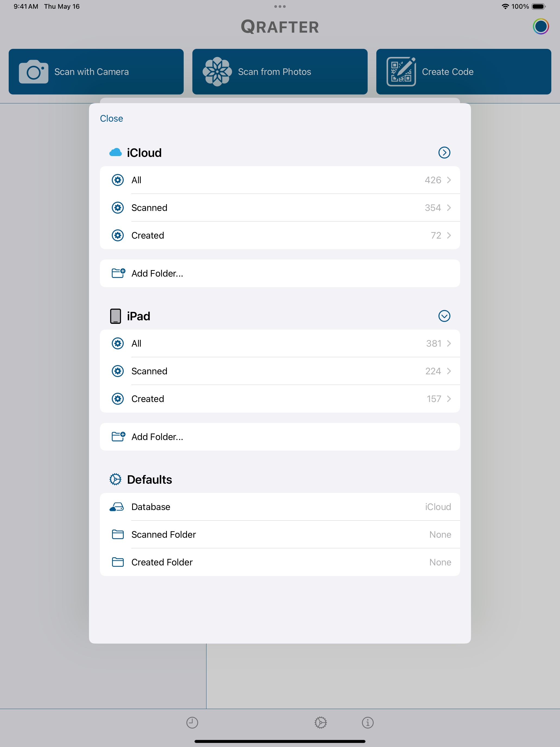The height and width of the screenshot is (747, 560).
Task: Tap the Scanned Folder folder icon
Action: tap(117, 534)
